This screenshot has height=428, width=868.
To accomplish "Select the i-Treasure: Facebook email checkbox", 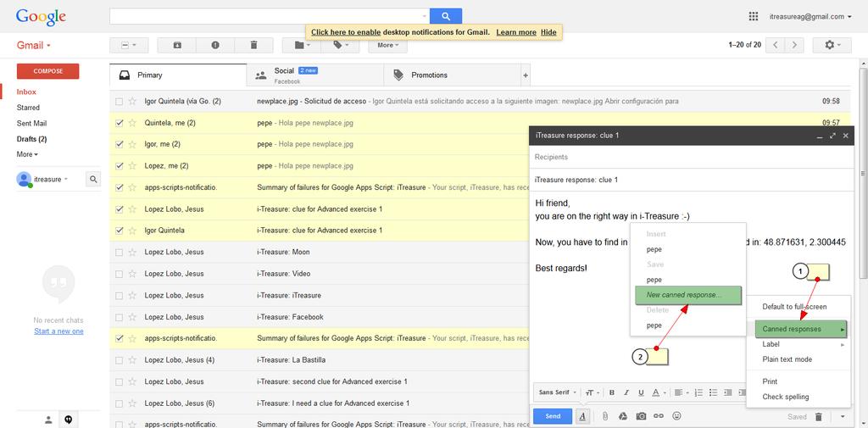I will pos(119,317).
